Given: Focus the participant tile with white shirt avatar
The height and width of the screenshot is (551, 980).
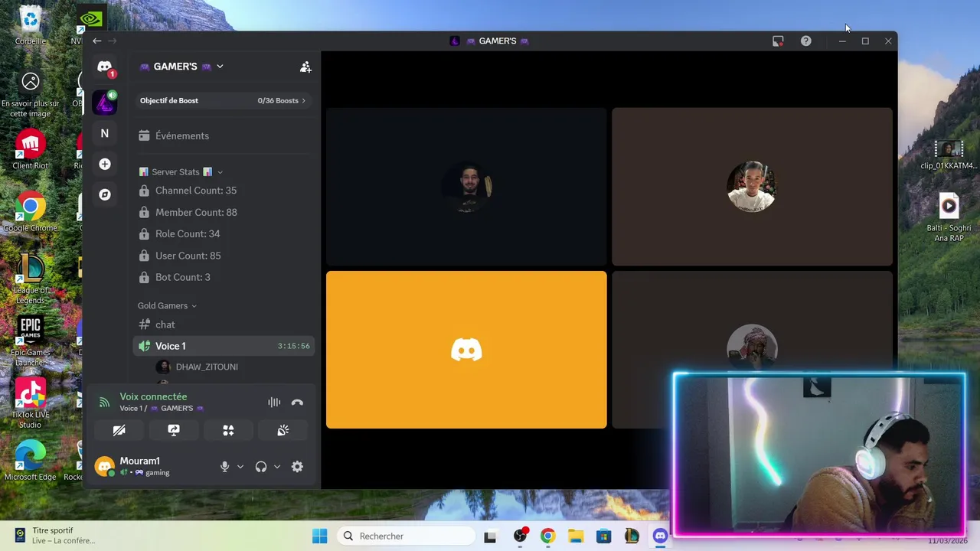Looking at the screenshot, I should (x=752, y=187).
